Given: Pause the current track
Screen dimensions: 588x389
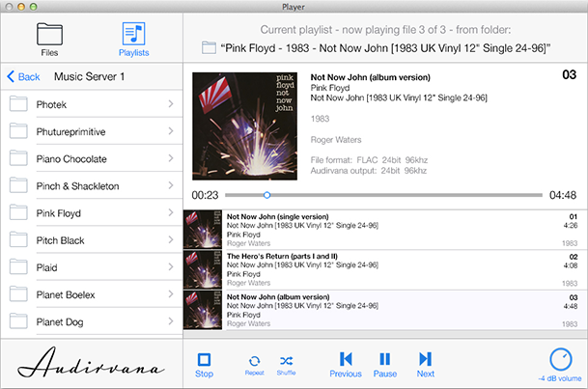Looking at the screenshot, I should 384,365.
